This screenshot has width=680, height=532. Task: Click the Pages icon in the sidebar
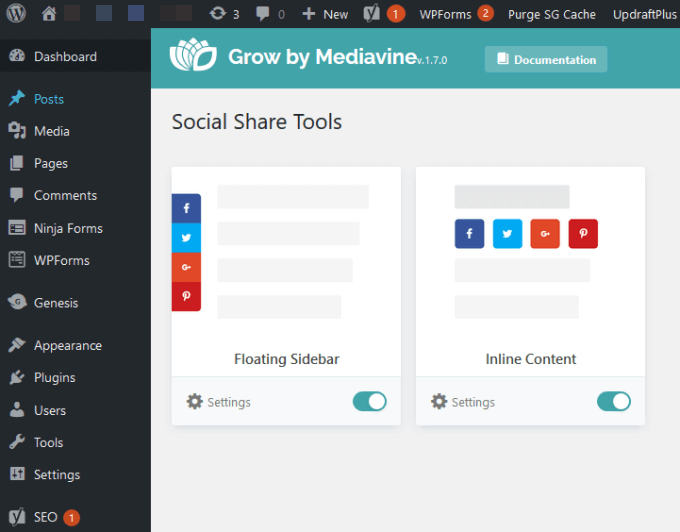click(16, 163)
